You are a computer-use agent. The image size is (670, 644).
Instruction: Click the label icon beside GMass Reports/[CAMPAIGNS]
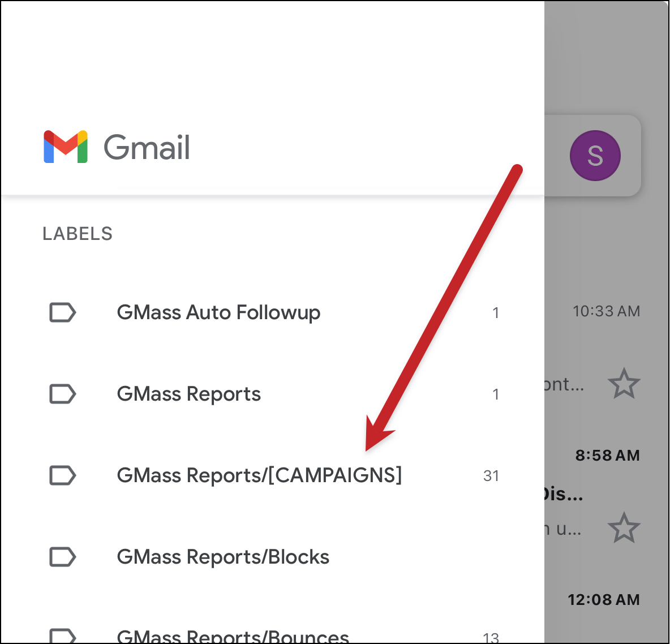pyautogui.click(x=62, y=475)
